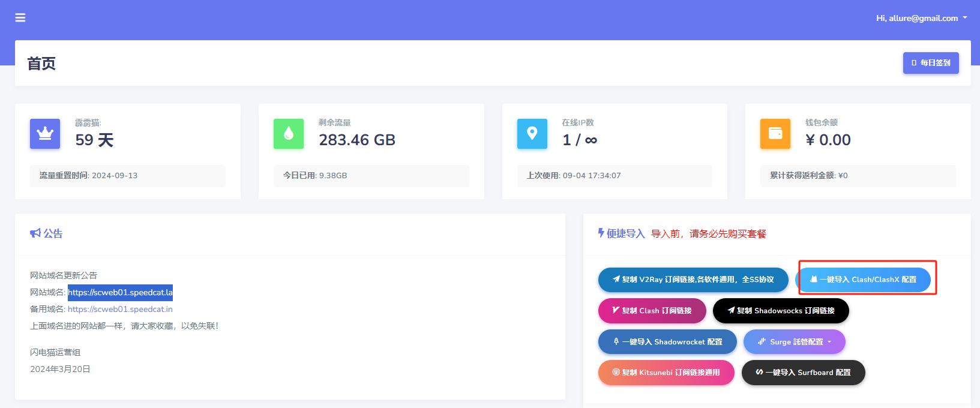Click the 每日签到 check-in button
The width and height of the screenshot is (980, 408).
(x=930, y=63)
